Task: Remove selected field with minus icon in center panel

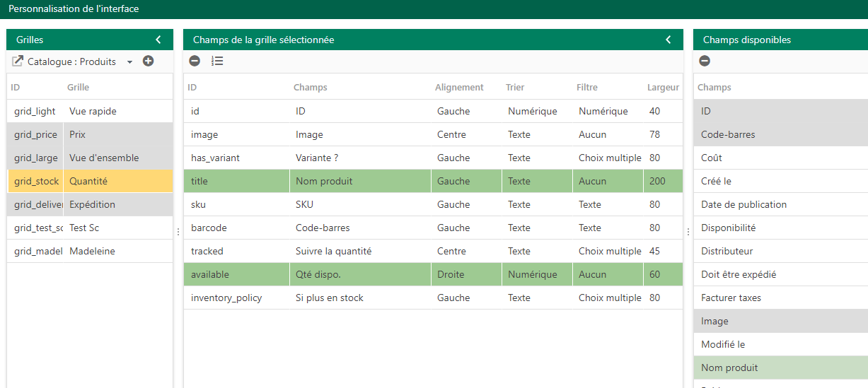Action: [195, 61]
